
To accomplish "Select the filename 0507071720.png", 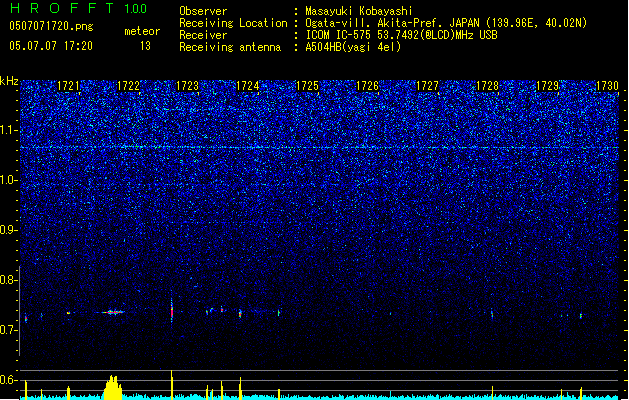I will pyautogui.click(x=51, y=26).
